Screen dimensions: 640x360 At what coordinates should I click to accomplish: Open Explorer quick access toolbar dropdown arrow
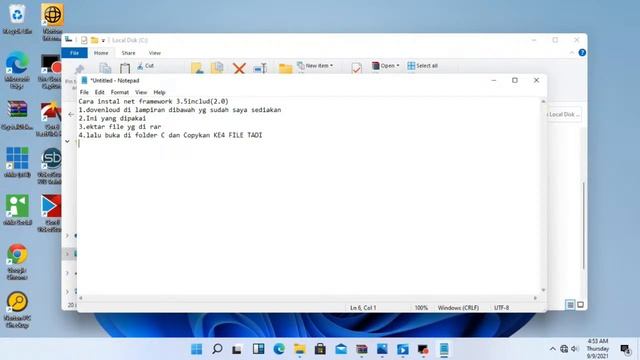point(103,40)
